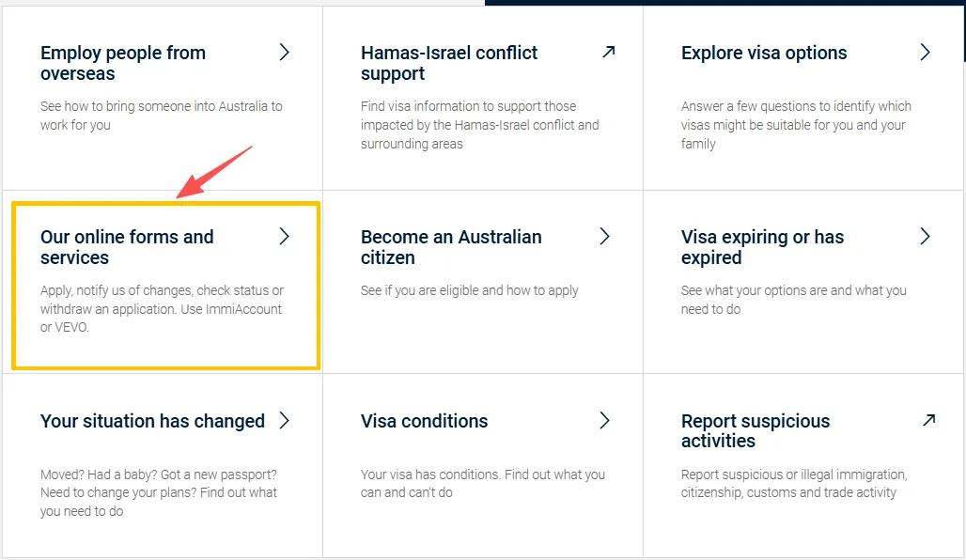
Task: Select Your situation has changed heading
Action: click(x=152, y=422)
